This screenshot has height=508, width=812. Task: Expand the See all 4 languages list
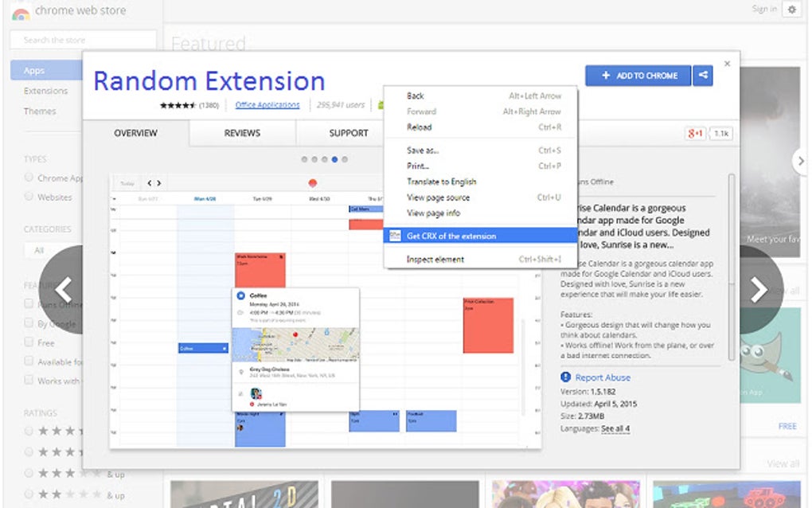pyautogui.click(x=615, y=428)
